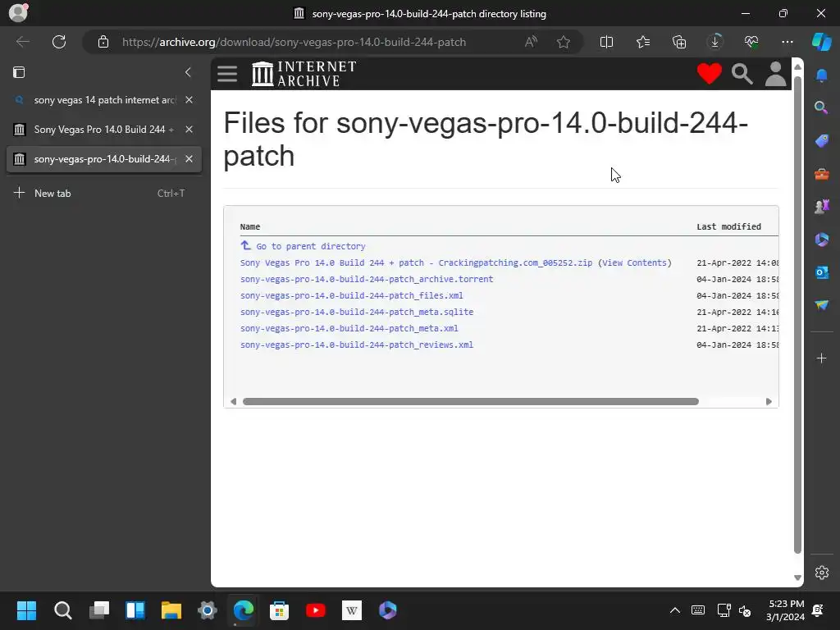Activate the Read aloud icon in the address bar
This screenshot has width=840, height=630.
(x=531, y=42)
